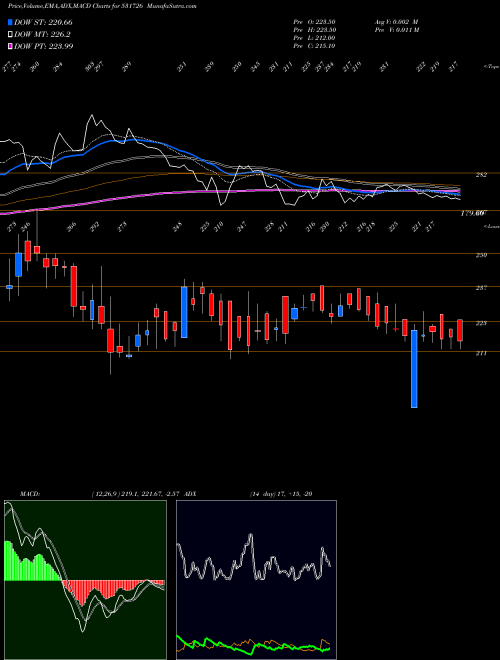The width and height of the screenshot is (500, 660).
Task: Click the tall blue candlestick dropping lowest
Action: [414, 369]
